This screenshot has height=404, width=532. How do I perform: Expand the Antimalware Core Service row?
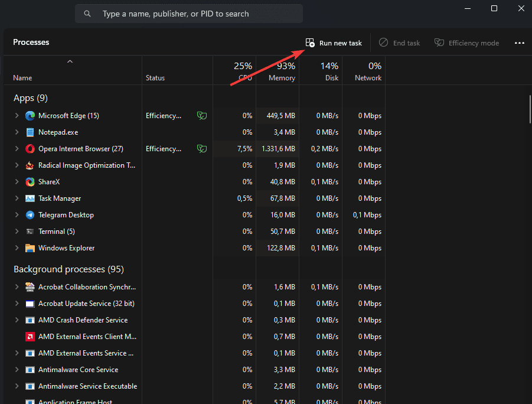17,370
